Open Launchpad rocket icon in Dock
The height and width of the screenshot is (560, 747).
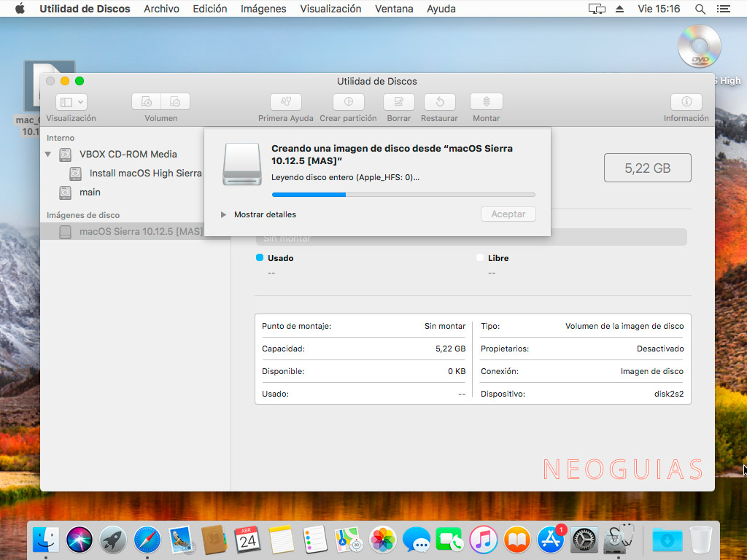[x=113, y=540]
